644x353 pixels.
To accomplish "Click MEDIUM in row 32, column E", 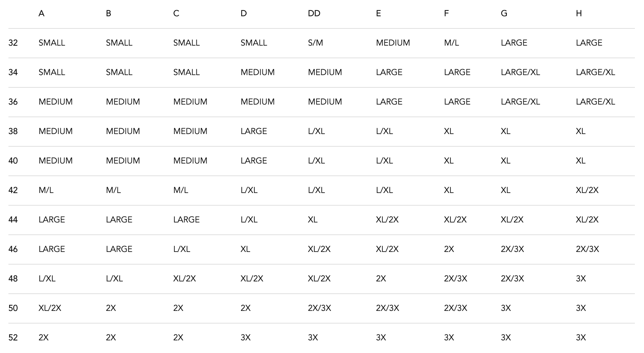I will (x=393, y=43).
